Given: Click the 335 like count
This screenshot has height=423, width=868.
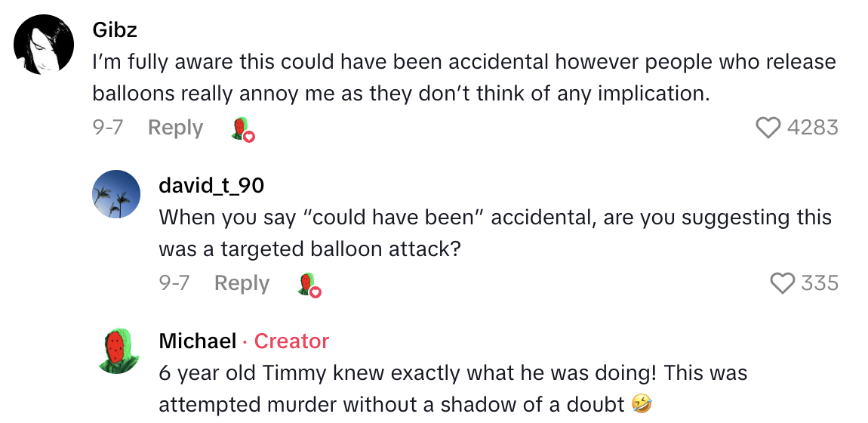Looking at the screenshot, I should [x=819, y=283].
